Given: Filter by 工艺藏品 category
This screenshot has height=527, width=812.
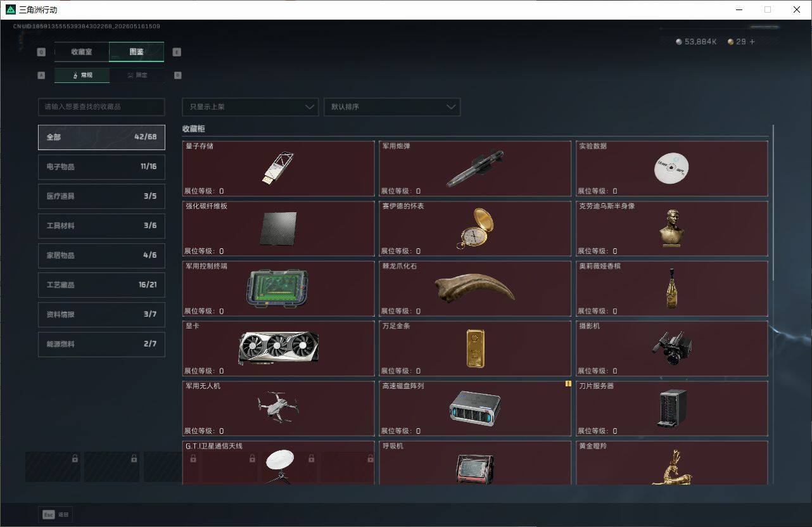Looking at the screenshot, I should coord(101,285).
